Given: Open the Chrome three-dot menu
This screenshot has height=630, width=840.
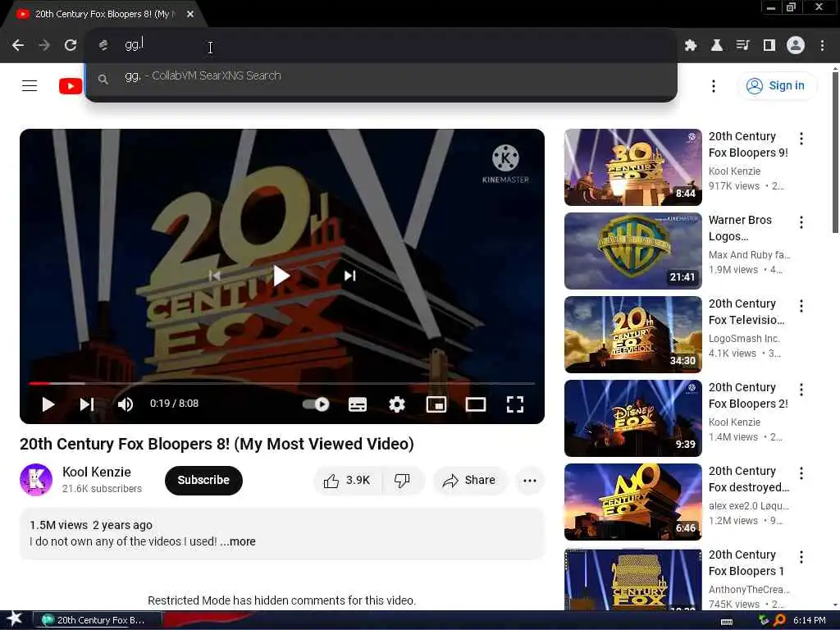Looking at the screenshot, I should tap(822, 46).
